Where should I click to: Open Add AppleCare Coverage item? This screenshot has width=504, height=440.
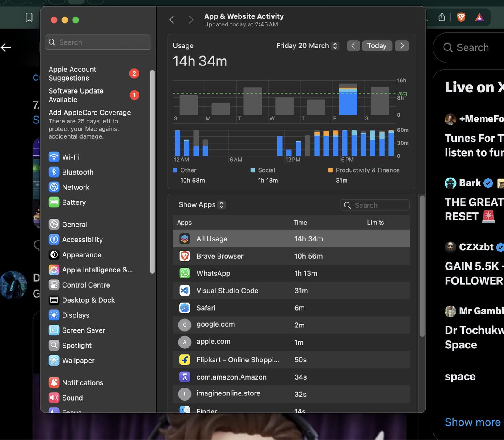click(x=90, y=124)
